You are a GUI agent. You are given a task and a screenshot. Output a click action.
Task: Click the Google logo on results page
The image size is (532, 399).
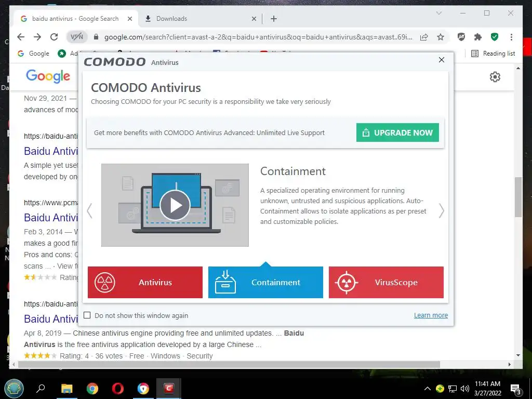click(48, 76)
